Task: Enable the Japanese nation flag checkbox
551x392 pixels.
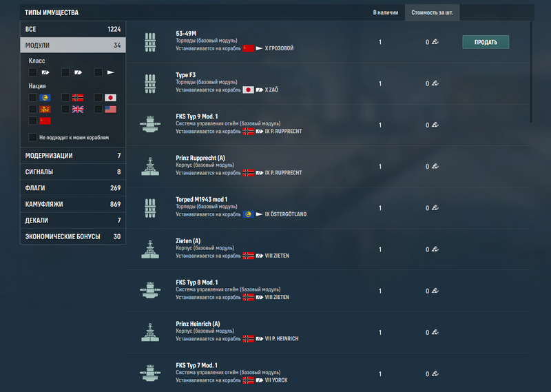Action: pyautogui.click(x=98, y=97)
